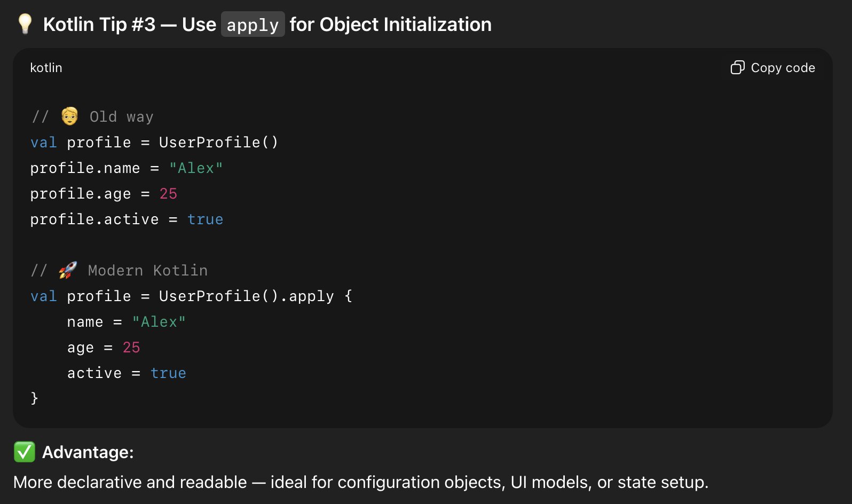The width and height of the screenshot is (852, 504).
Task: Click the rocket emoji before Modern Kotlin
Action: coord(68,270)
